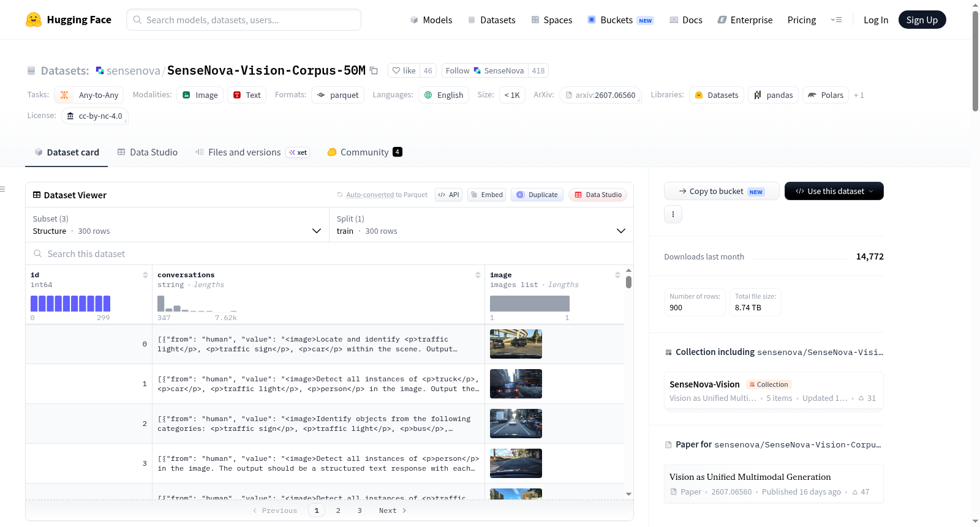Image resolution: width=980 pixels, height=527 pixels.
Task: Click the parquet format tag
Action: click(x=338, y=95)
